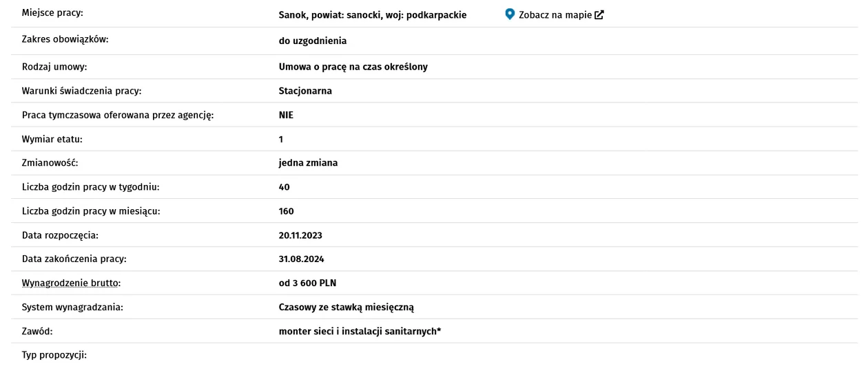
Task: Select 'Czasowy ze stawką miesięczną' text
Action: [346, 308]
